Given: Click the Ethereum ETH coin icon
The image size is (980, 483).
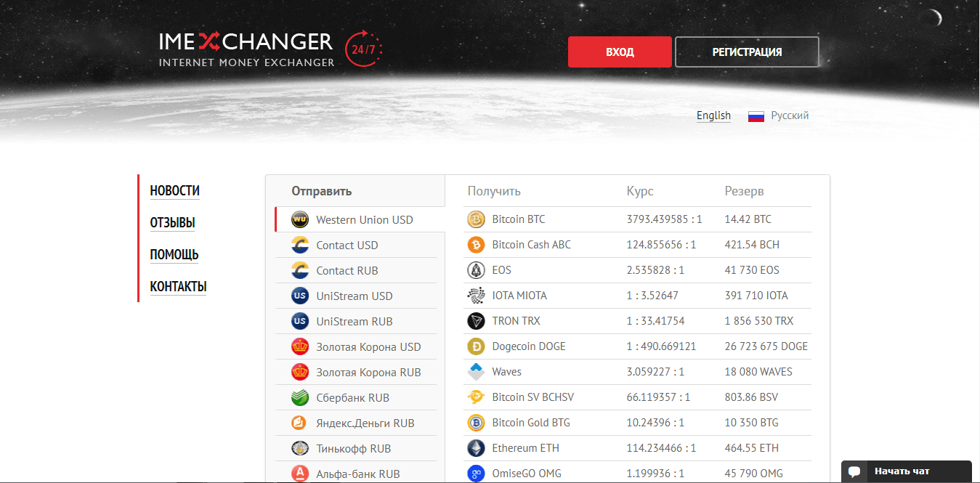Looking at the screenshot, I should pos(476,447).
